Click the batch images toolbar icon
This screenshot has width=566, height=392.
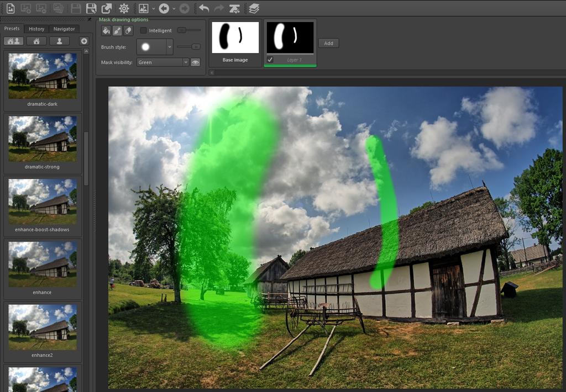point(58,8)
